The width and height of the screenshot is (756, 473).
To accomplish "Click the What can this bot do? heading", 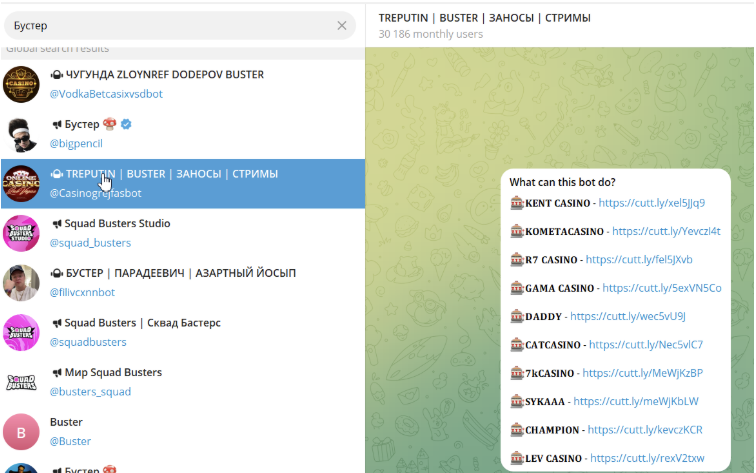I will (562, 182).
